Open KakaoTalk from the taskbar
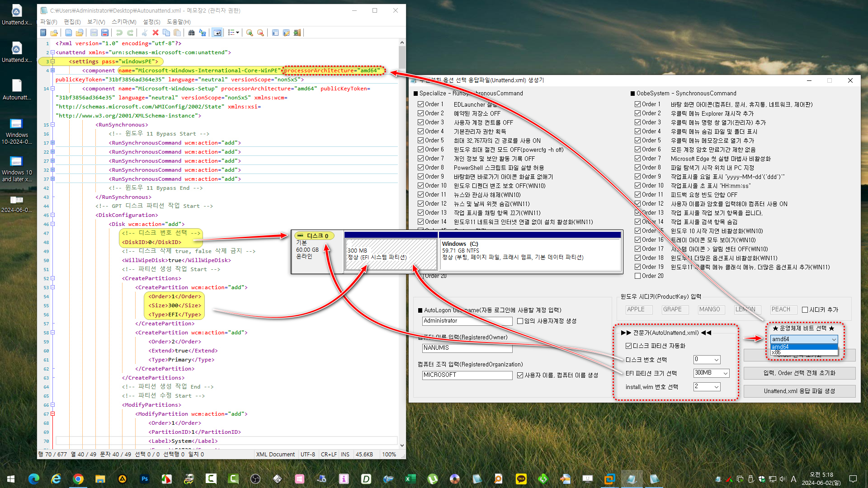 [521, 479]
